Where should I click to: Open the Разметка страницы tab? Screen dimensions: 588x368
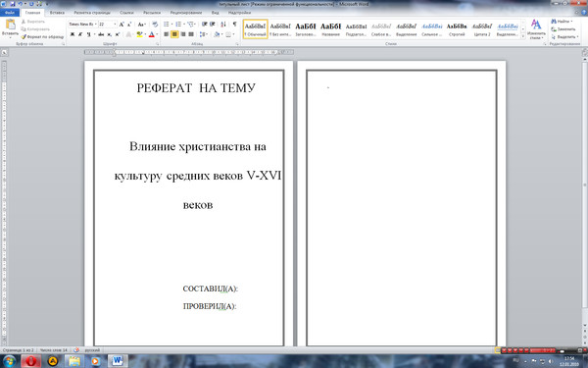click(x=92, y=13)
